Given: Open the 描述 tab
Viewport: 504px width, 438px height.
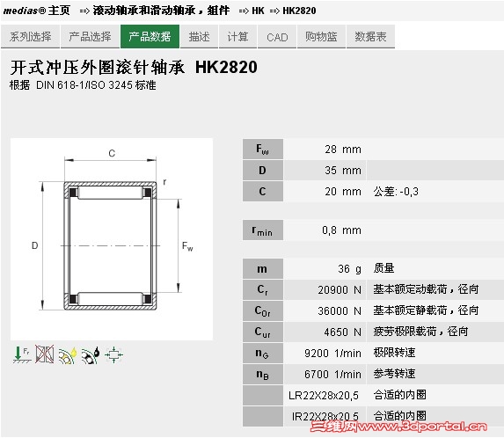Looking at the screenshot, I should (200, 37).
